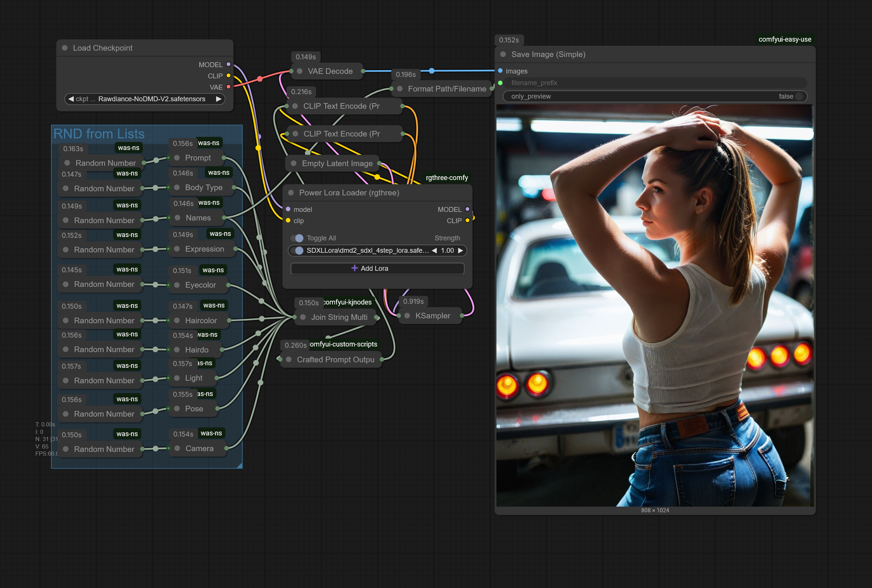Viewport: 872px width, 588px height.
Task: Click the Join String Multi node dot
Action: pyautogui.click(x=303, y=317)
